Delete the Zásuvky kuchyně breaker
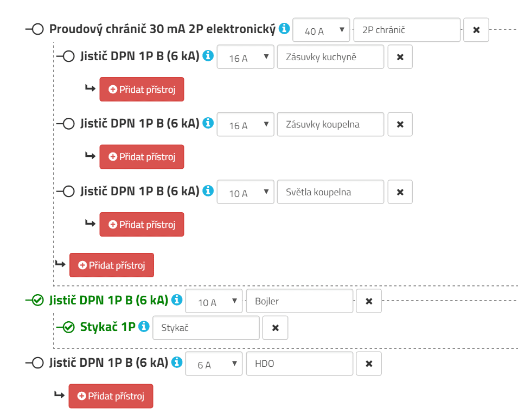The image size is (518, 420). pyautogui.click(x=400, y=57)
